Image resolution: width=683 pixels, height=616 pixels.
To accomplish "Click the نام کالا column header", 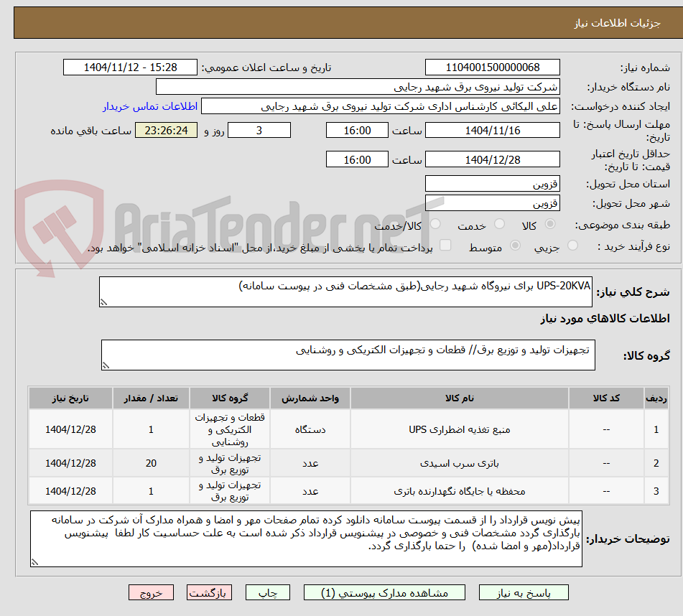I will (x=459, y=398).
